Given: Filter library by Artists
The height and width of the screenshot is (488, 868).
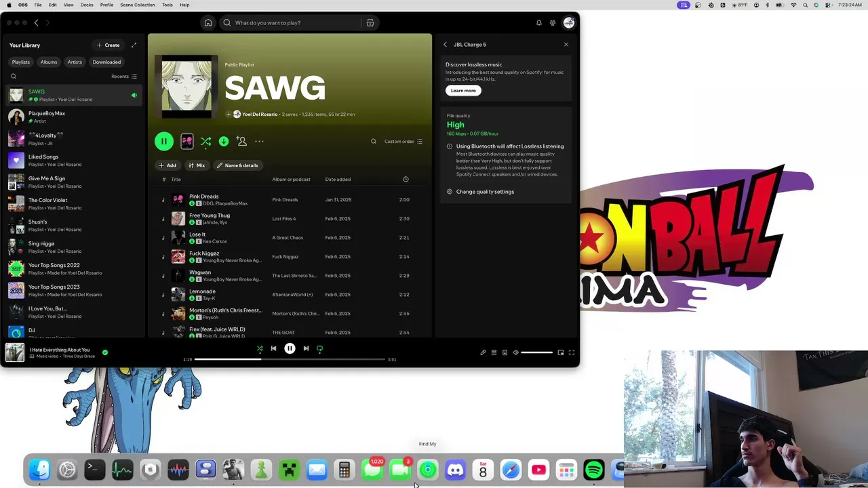Looking at the screenshot, I should coord(75,62).
